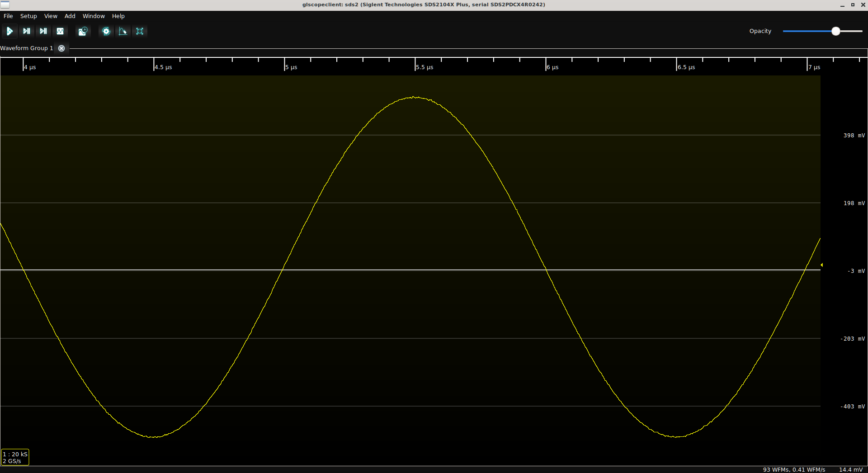Click the -3 mV axis label
Viewport: 868px width, 473px height.
pos(856,271)
